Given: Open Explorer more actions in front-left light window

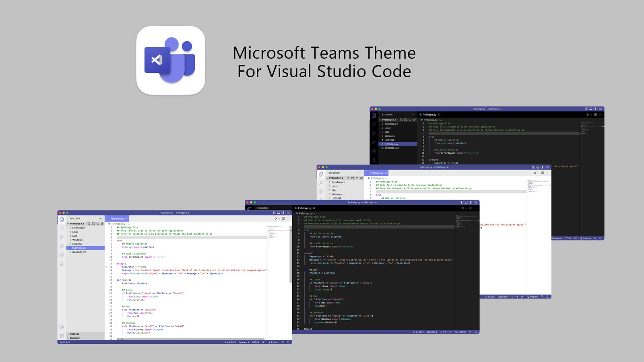Looking at the screenshot, I should (101, 218).
